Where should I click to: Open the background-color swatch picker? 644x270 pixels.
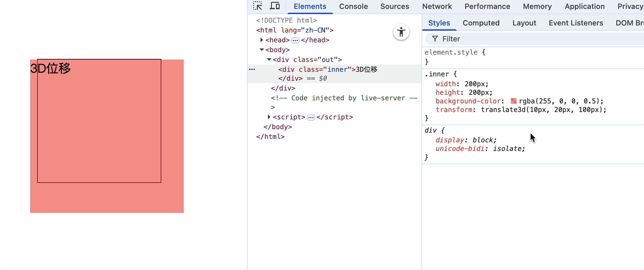pyautogui.click(x=513, y=101)
